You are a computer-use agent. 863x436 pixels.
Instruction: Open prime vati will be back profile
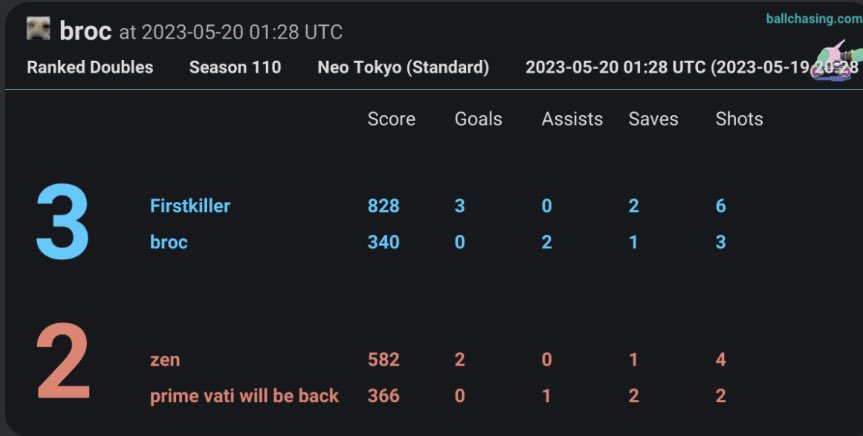click(244, 396)
